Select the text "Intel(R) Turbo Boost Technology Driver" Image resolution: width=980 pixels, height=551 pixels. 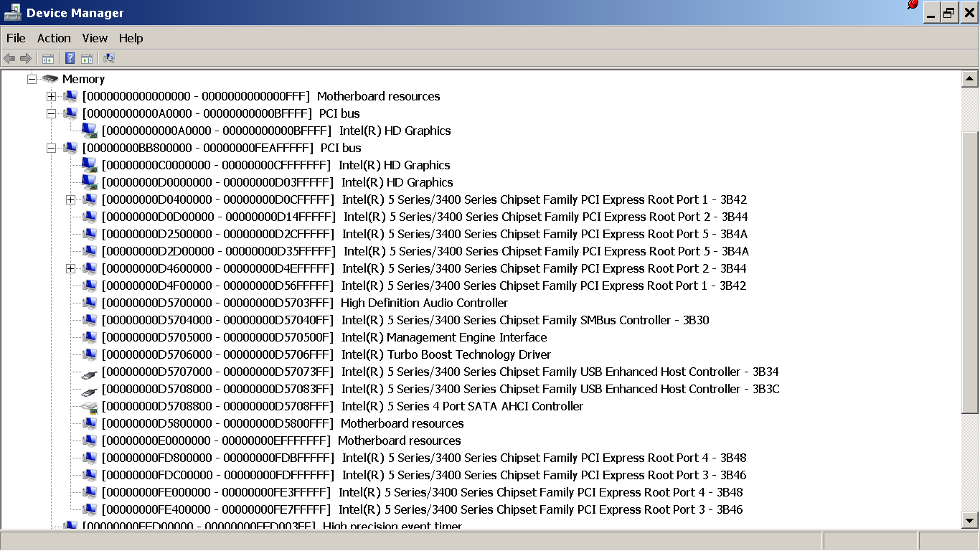pos(446,354)
